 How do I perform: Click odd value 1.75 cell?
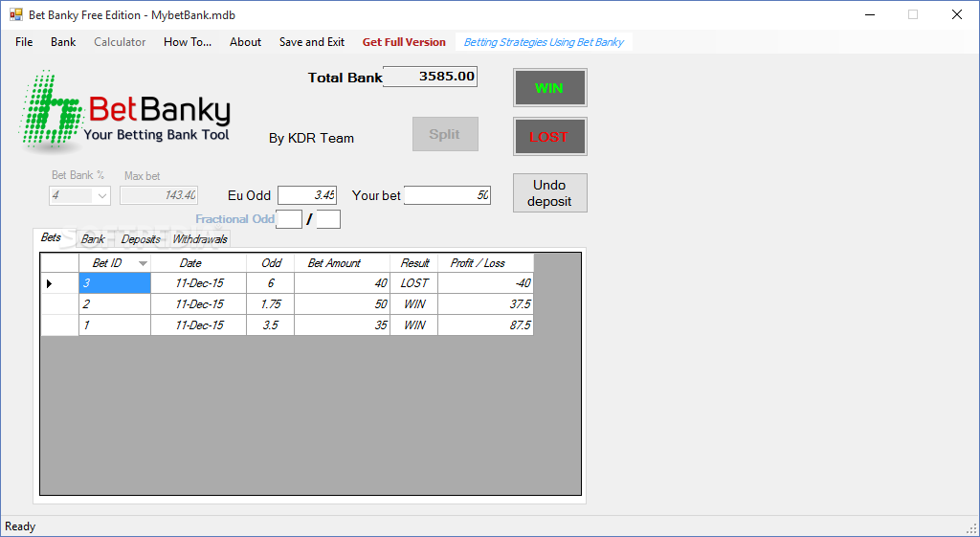click(270, 304)
